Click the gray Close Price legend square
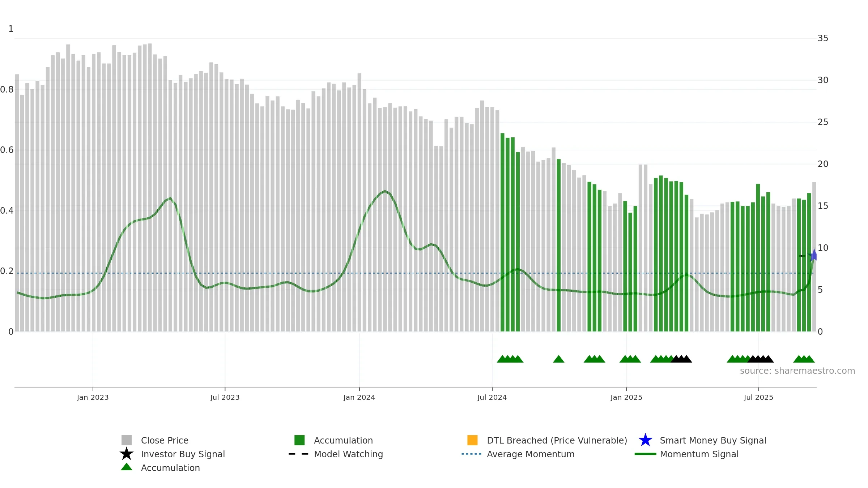The height and width of the screenshot is (488, 868). (127, 440)
